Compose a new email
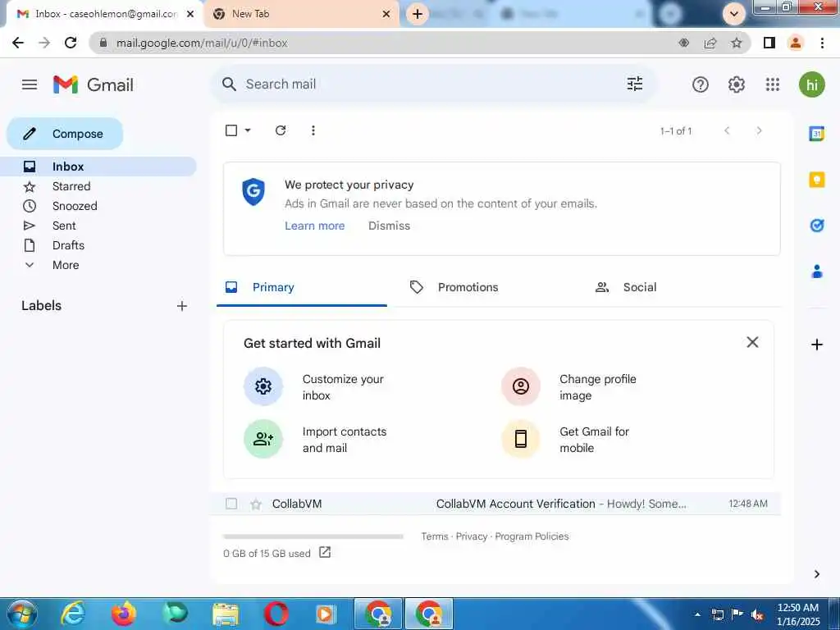This screenshot has height=630, width=840. 65,134
